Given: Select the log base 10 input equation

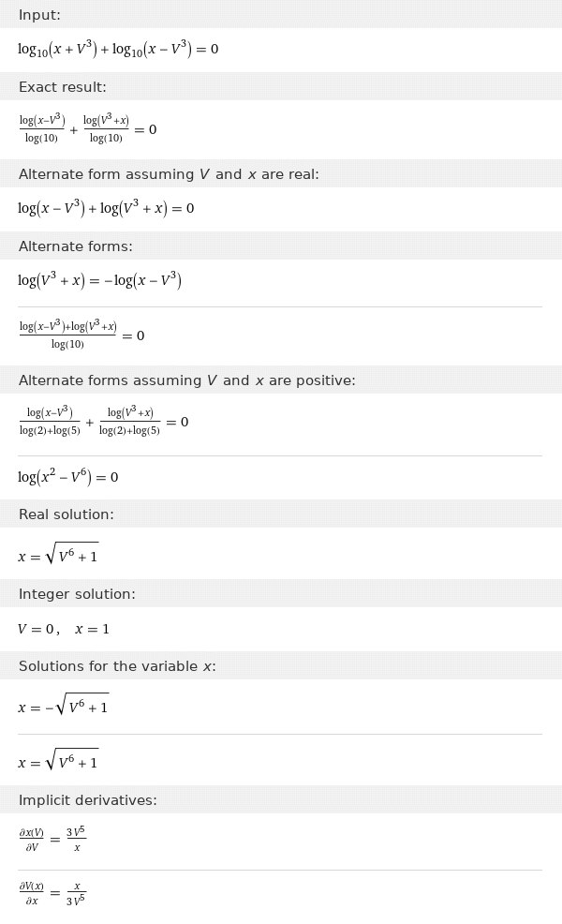Looking at the screenshot, I should pos(118,49).
